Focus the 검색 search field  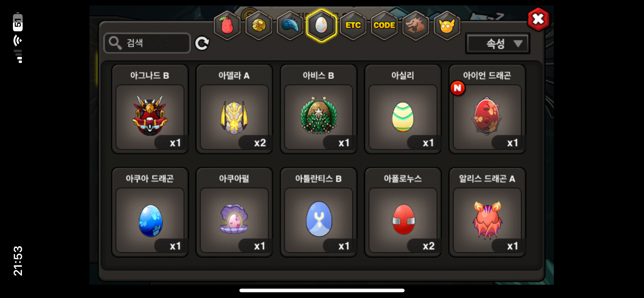click(x=147, y=43)
